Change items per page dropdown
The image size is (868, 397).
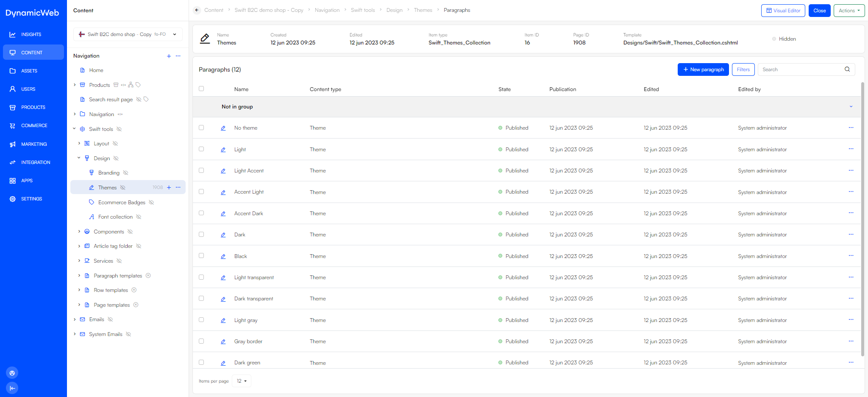[242, 381]
